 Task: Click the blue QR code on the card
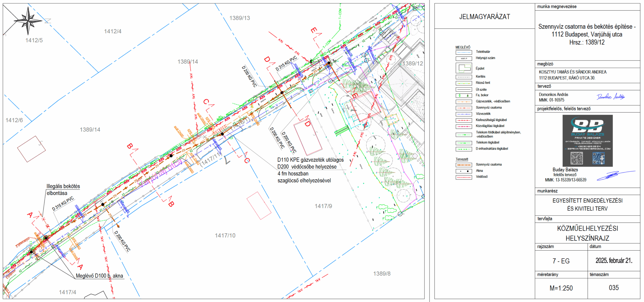pyautogui.click(x=598, y=158)
